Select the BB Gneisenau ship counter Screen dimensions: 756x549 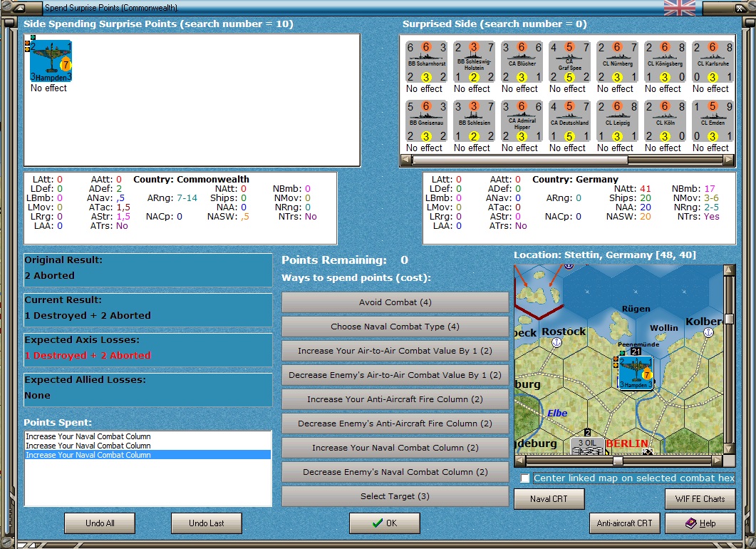(x=426, y=121)
